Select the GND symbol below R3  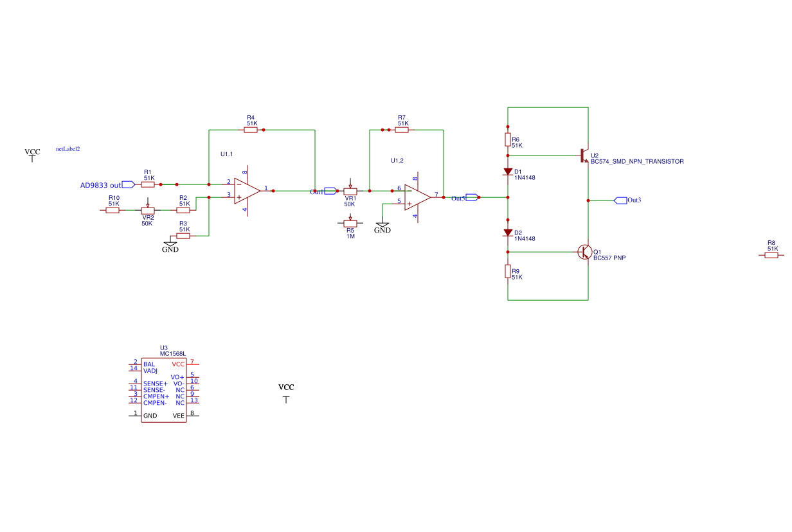pos(170,243)
